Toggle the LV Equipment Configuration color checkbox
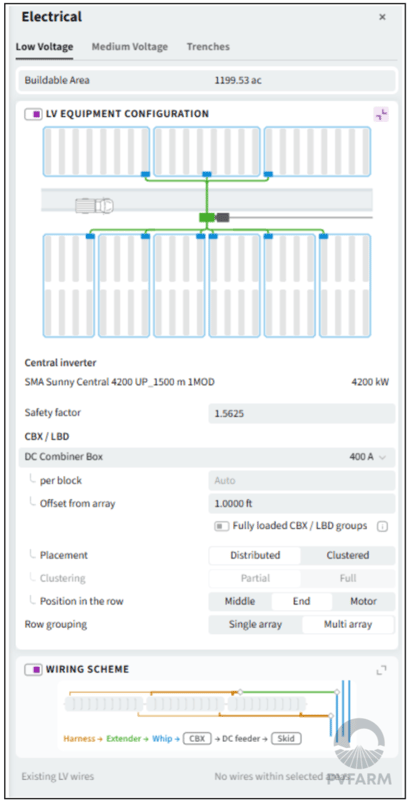The height and width of the screenshot is (804, 410). coord(34,114)
